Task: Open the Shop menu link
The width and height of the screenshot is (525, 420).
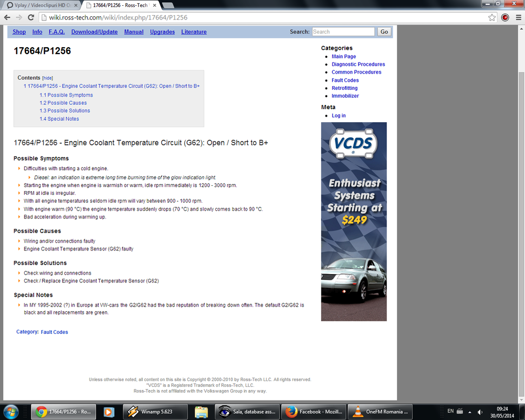Action: 19,31
